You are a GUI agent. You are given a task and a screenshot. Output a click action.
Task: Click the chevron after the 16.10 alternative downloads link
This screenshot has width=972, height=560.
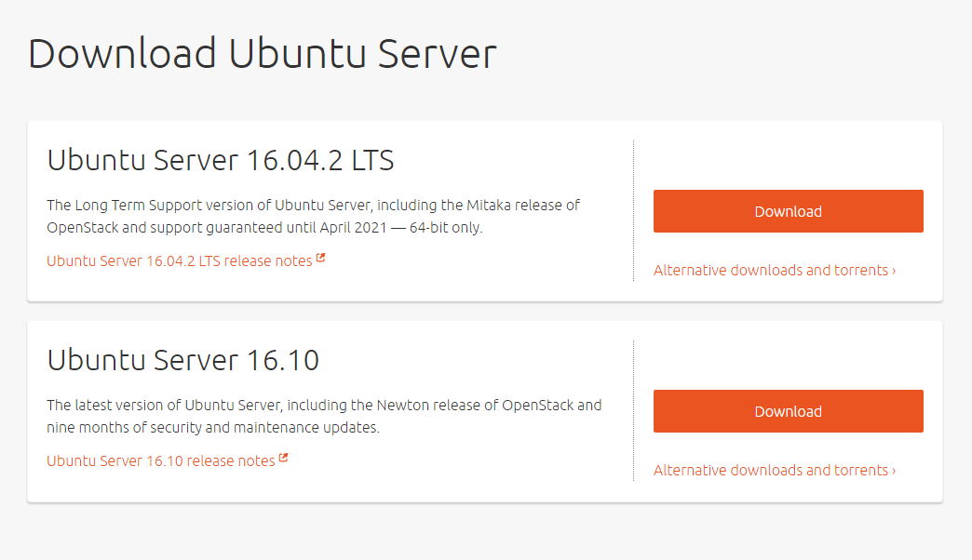pos(894,471)
